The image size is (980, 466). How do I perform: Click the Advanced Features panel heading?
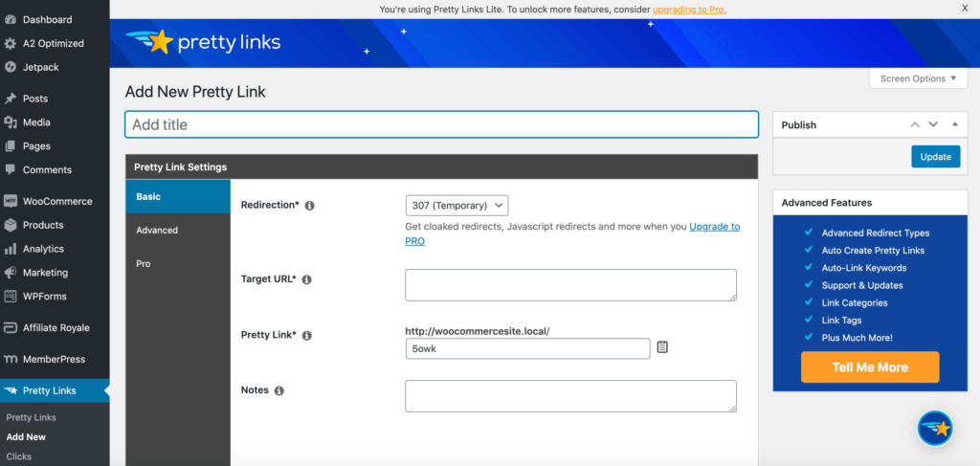(x=827, y=203)
